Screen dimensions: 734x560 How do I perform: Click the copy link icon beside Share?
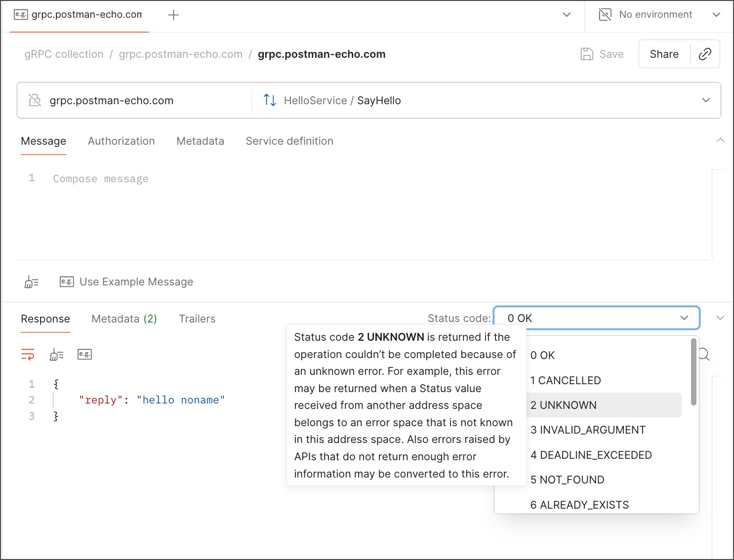pyautogui.click(x=705, y=54)
